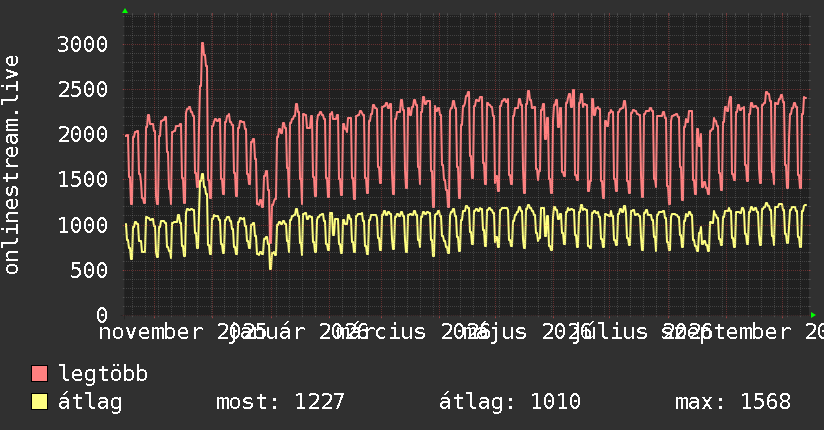The image size is (824, 430).
Task: Click the 3000 Y-axis label
Action: [83, 44]
